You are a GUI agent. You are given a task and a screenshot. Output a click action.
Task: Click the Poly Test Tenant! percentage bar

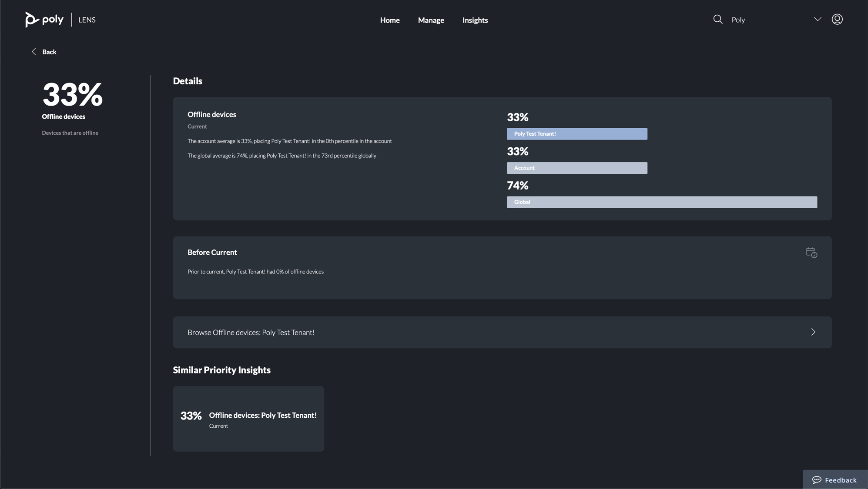pos(577,134)
